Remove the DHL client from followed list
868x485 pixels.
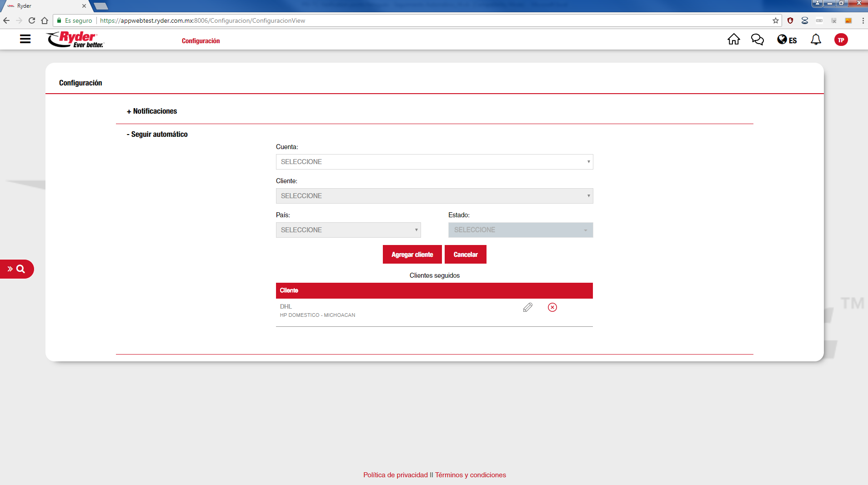click(x=552, y=308)
